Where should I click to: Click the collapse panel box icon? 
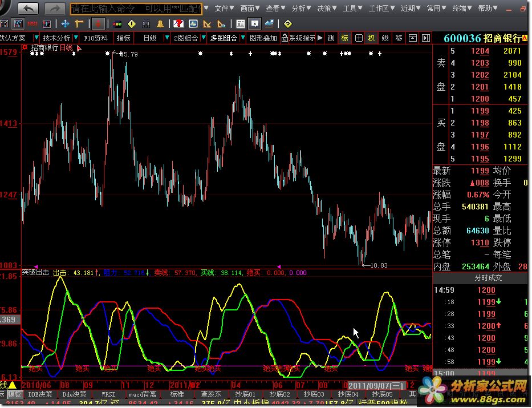[413, 38]
